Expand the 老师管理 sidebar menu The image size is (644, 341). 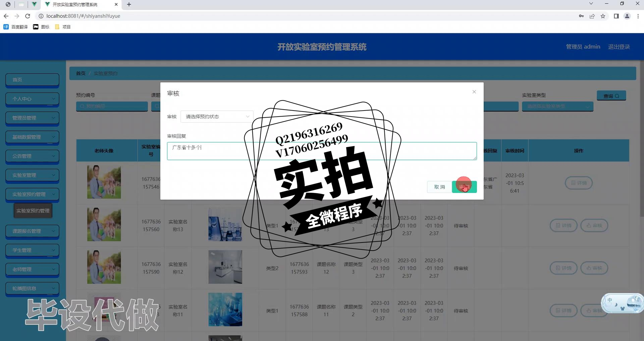[x=32, y=269]
